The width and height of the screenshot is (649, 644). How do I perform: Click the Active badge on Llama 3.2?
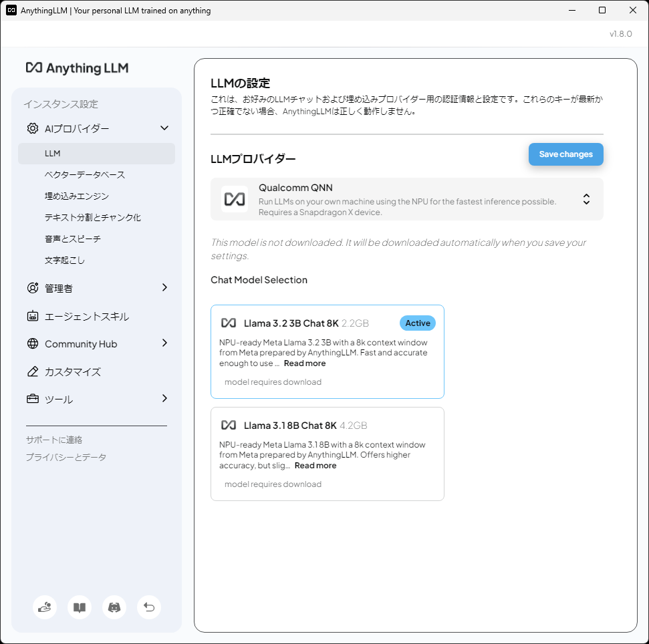[x=417, y=323]
